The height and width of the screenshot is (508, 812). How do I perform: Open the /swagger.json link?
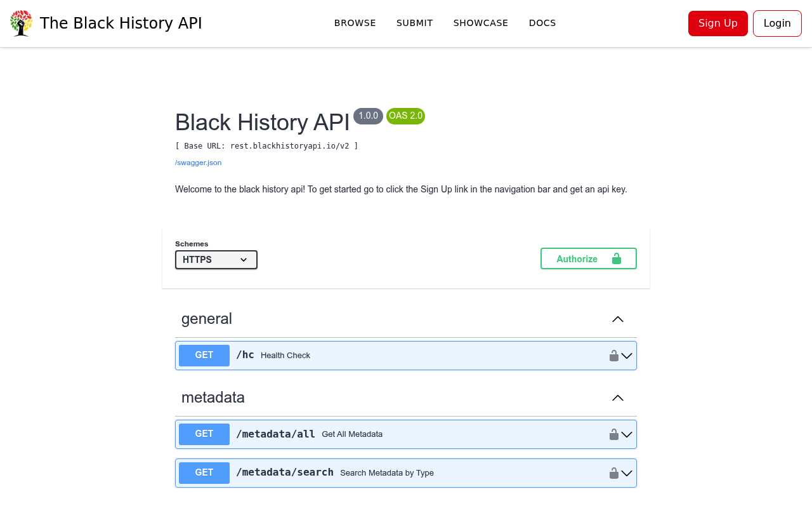click(x=199, y=163)
